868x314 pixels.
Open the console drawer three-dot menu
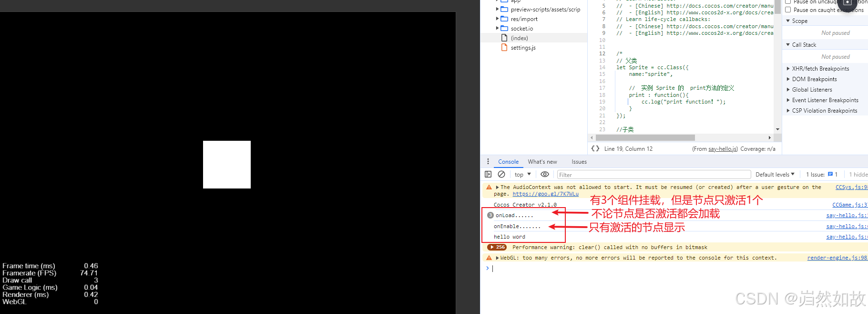click(x=488, y=161)
